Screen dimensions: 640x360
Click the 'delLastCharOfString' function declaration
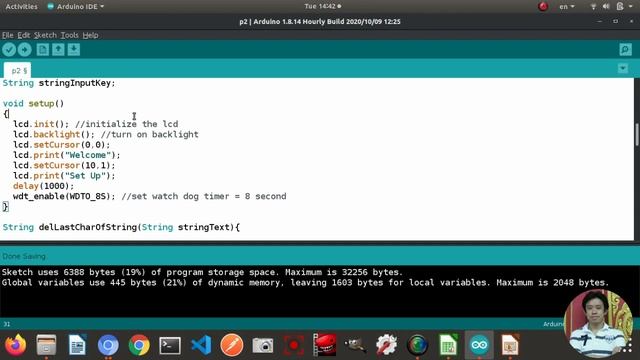[x=121, y=227]
